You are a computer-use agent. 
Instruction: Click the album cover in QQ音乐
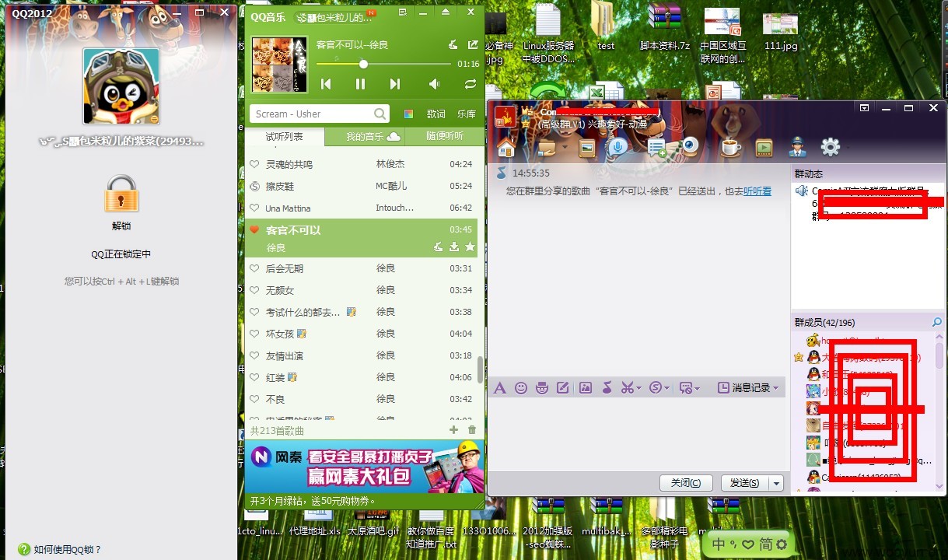pyautogui.click(x=279, y=65)
